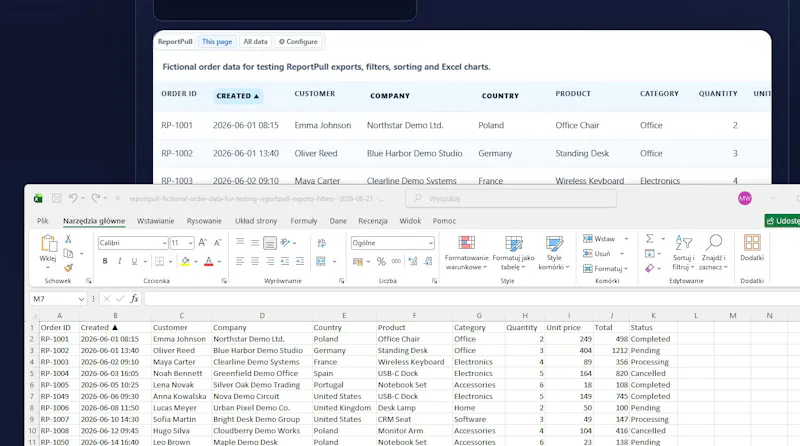800x446 pixels.
Task: Click the Merge and Center icon
Action: tap(321, 261)
